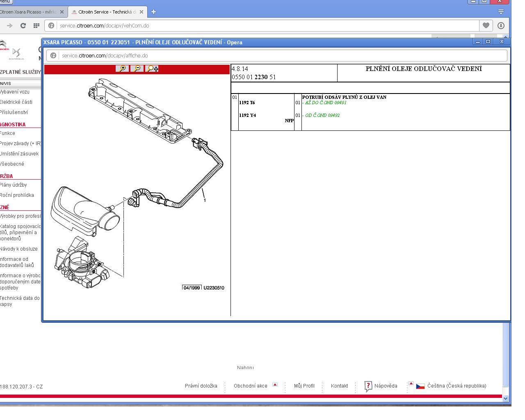This screenshot has width=525, height=420.
Task: Open Elektrické části section
Action: [x=16, y=102]
